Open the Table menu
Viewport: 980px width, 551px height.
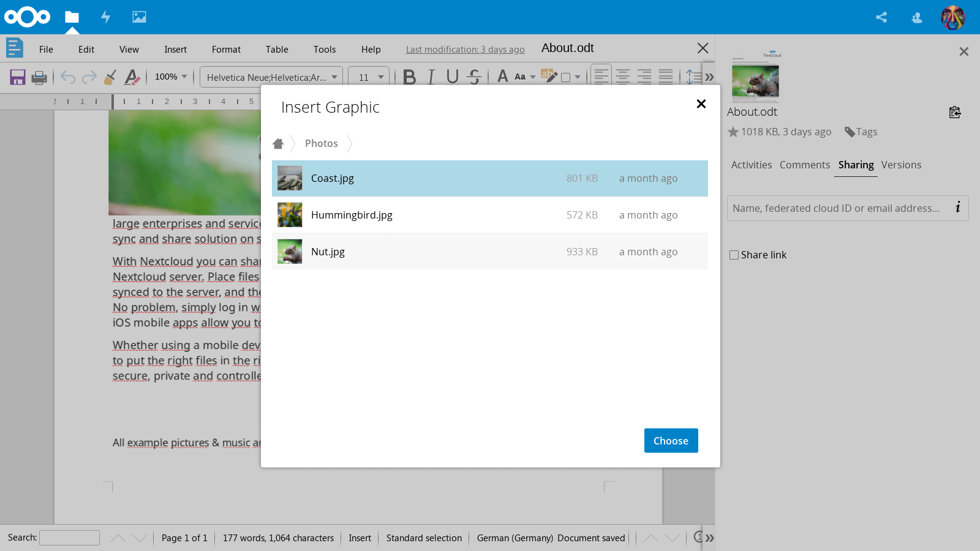[x=277, y=50]
